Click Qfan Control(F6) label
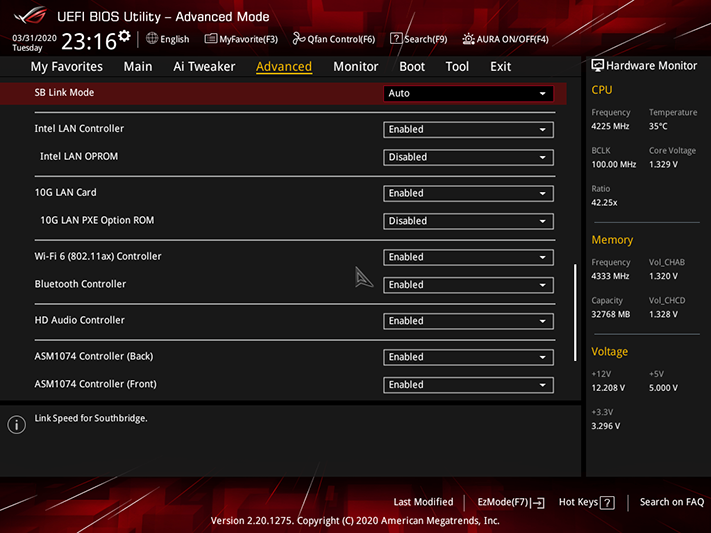 341,39
